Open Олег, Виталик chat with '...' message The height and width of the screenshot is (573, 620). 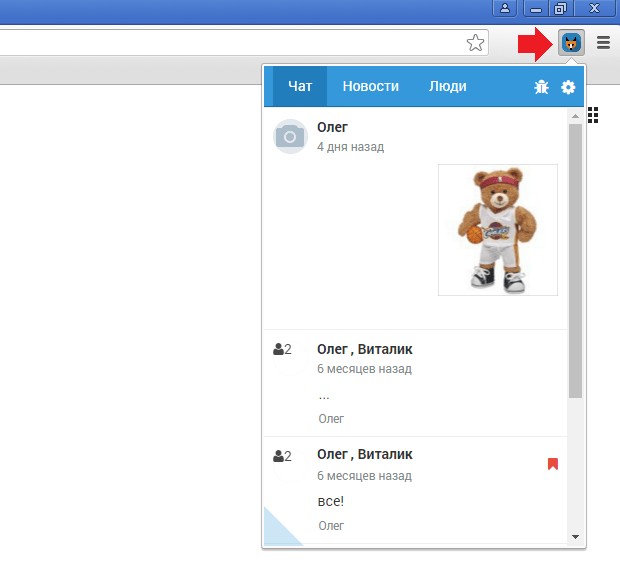tap(416, 383)
